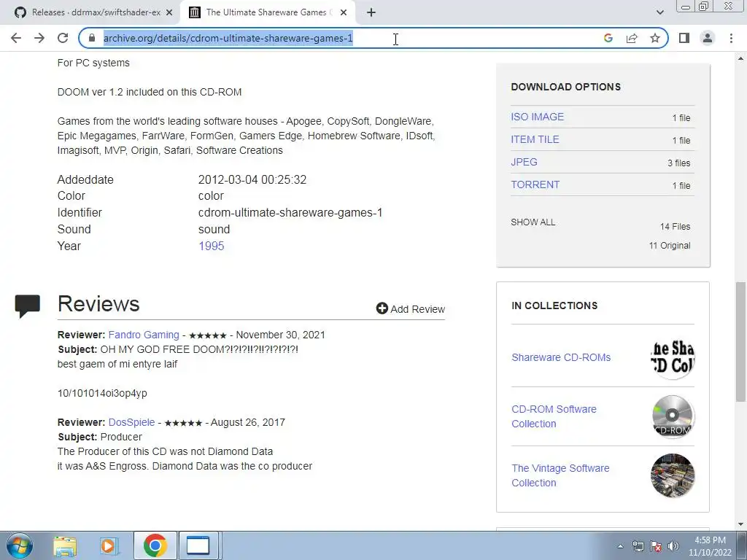Open the 1995 year link
Image resolution: width=747 pixels, height=560 pixels.
point(211,246)
